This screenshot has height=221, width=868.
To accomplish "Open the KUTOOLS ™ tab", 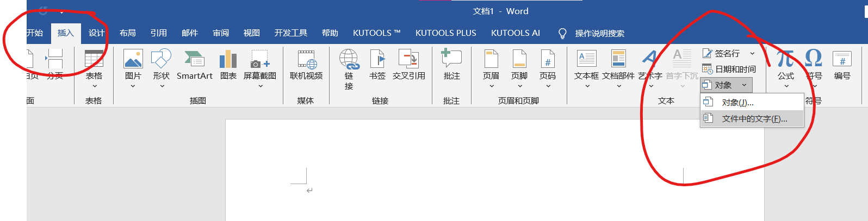I will (377, 33).
